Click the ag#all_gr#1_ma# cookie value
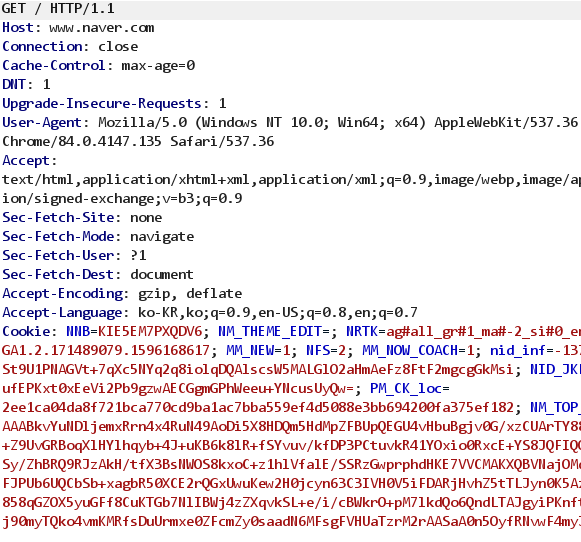 coord(446,331)
